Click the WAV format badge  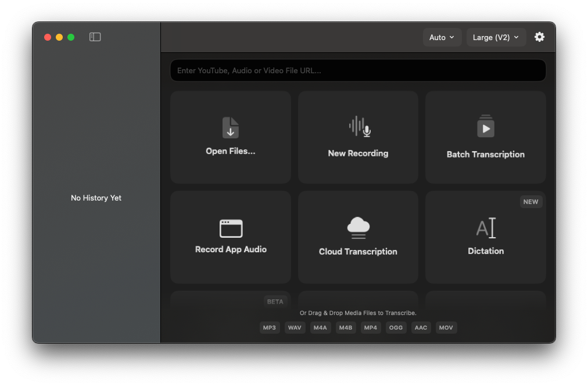295,328
